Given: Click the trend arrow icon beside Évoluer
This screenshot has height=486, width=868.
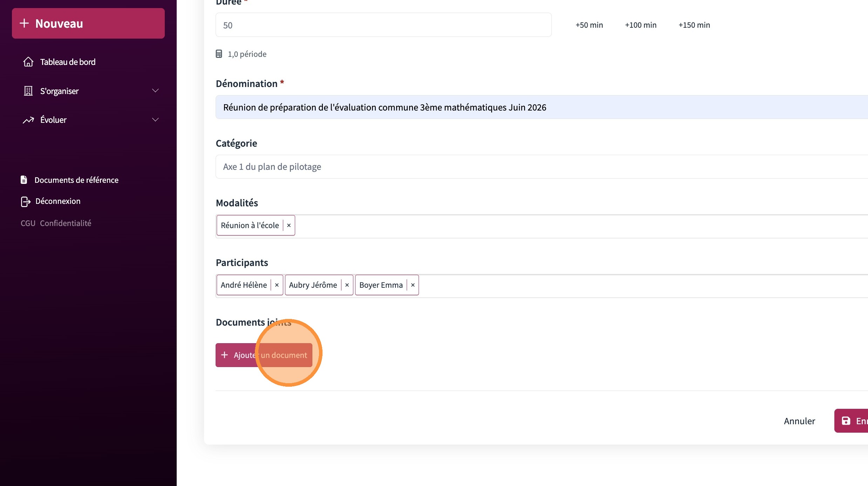Looking at the screenshot, I should 28,120.
